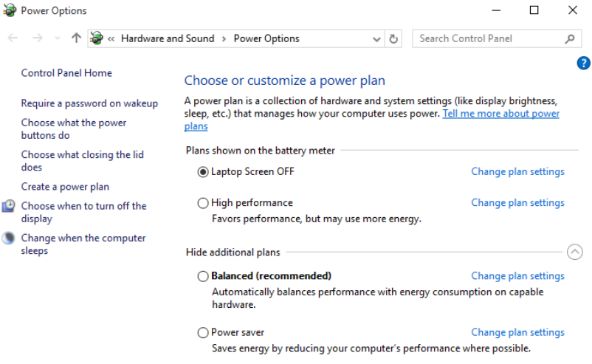The image size is (592, 364).
Task: Open the address bar history dropdown
Action: (376, 38)
